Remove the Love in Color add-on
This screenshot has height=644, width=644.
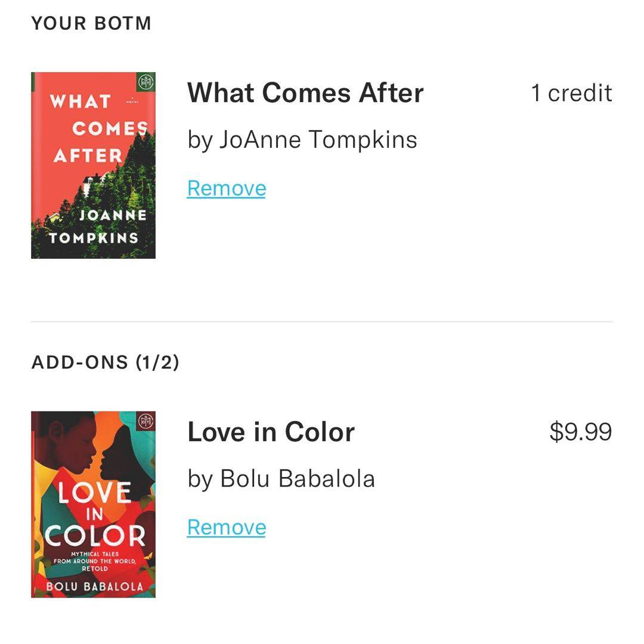pos(226,527)
